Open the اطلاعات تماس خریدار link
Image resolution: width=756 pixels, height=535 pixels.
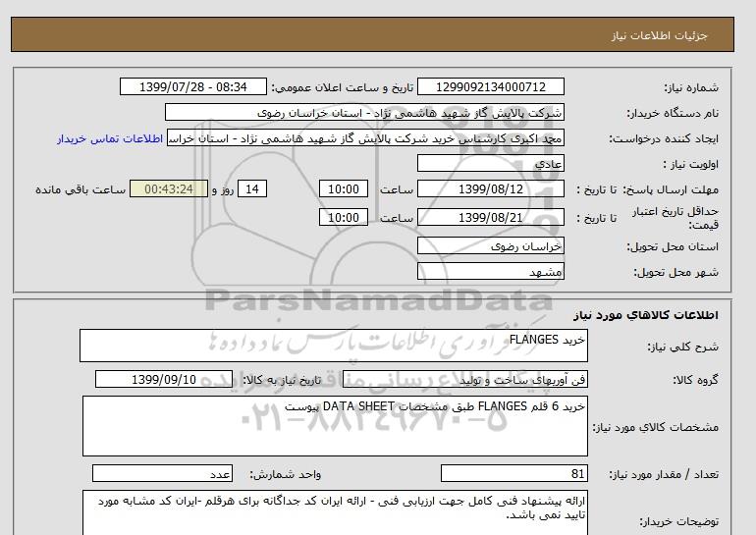[110, 138]
